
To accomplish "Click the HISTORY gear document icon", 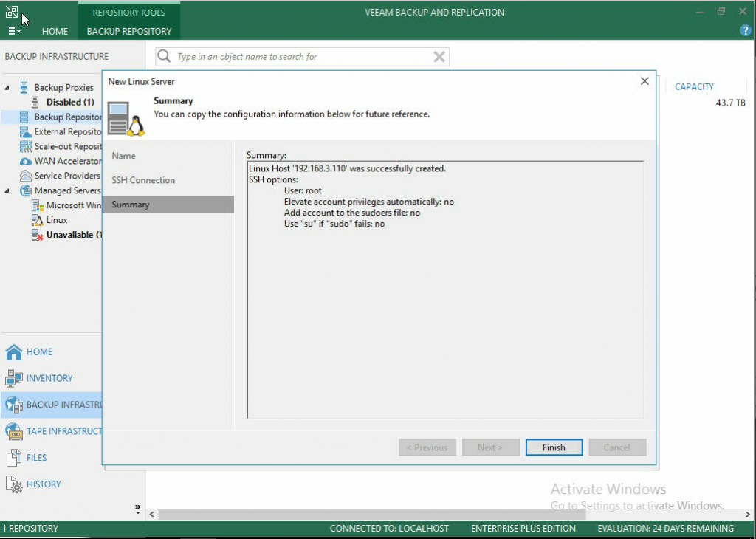I will (x=14, y=484).
